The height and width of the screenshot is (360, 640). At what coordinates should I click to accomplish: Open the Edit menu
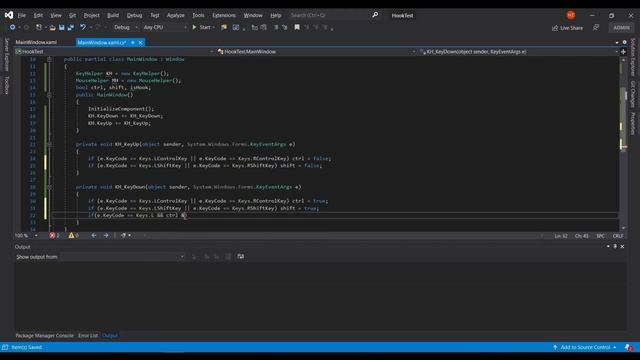[38, 15]
